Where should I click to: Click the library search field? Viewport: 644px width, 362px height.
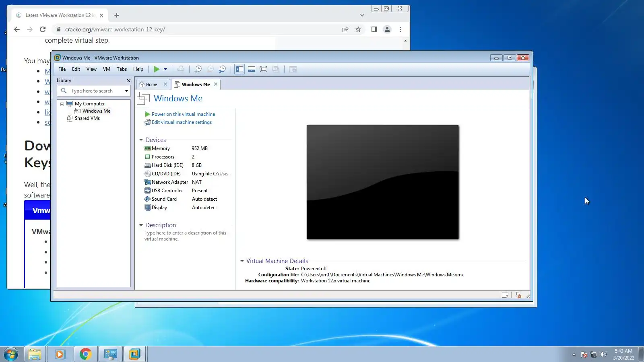(x=94, y=91)
